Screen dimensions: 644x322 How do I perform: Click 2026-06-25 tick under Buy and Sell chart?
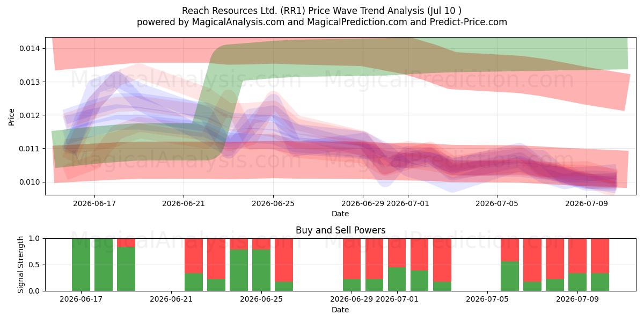click(x=261, y=299)
